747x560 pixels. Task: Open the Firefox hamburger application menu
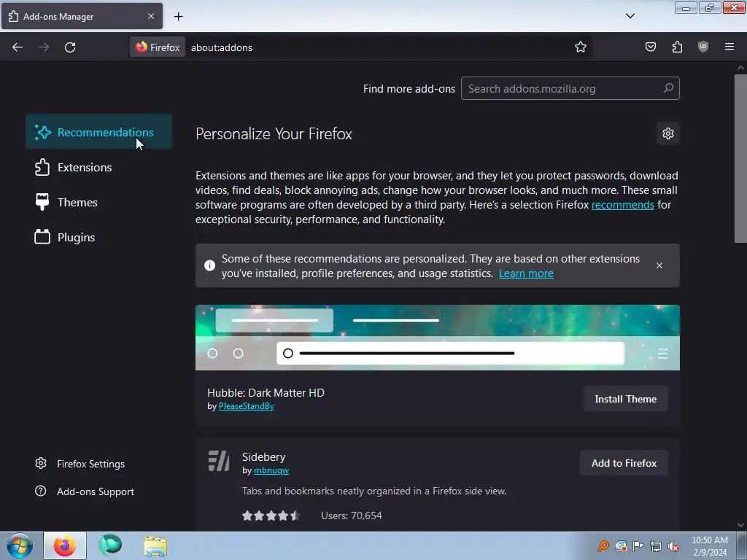click(729, 47)
